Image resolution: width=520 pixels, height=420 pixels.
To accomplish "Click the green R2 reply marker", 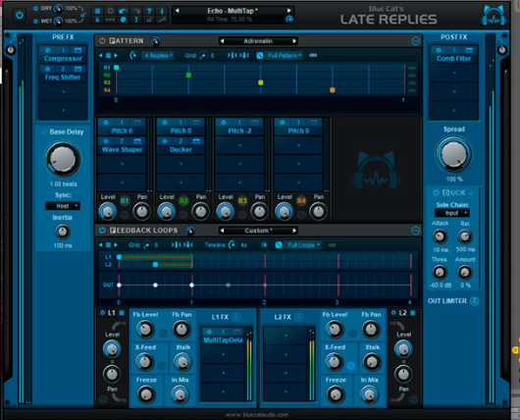I will point(188,75).
